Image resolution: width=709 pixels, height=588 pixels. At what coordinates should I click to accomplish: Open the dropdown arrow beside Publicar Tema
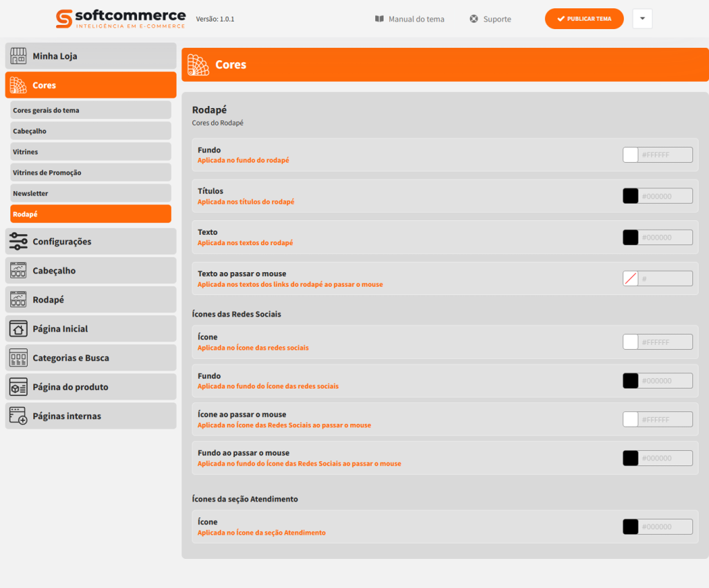tap(643, 19)
